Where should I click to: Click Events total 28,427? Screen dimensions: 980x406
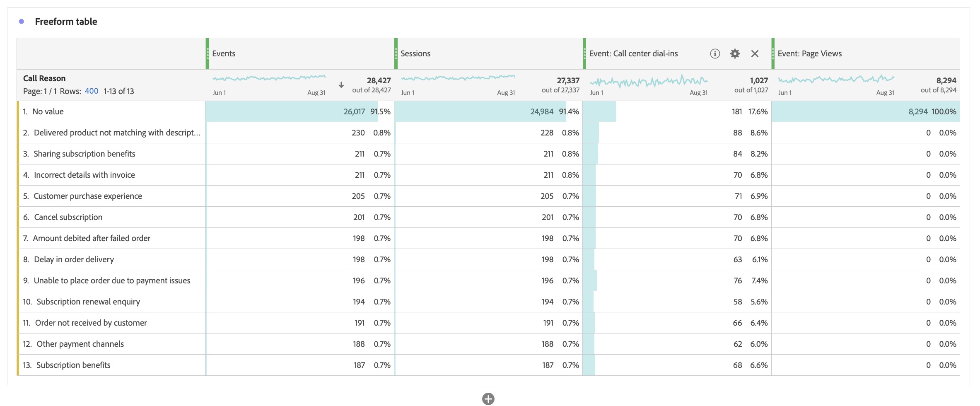(x=379, y=80)
